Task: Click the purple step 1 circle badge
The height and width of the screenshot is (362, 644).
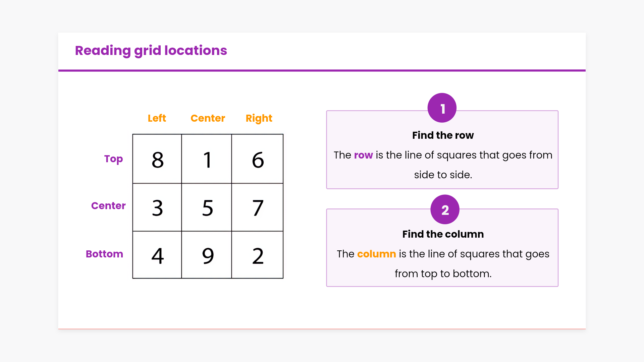Action: click(442, 108)
